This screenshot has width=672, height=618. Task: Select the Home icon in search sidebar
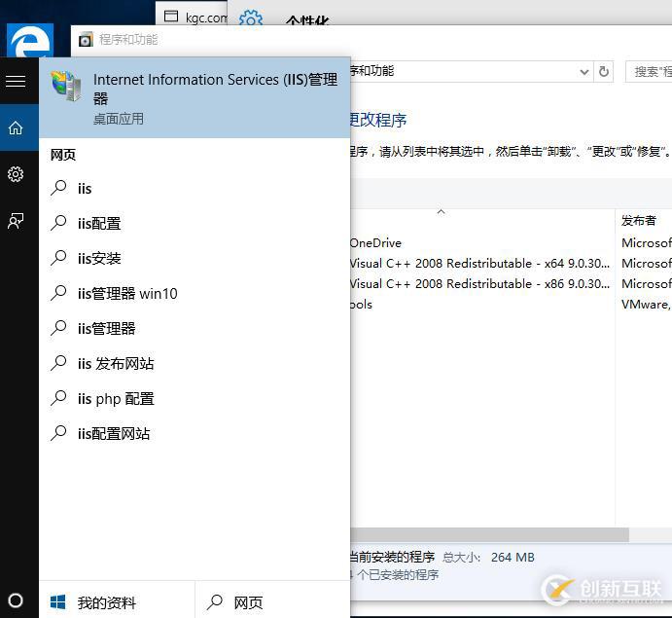pos(16,127)
